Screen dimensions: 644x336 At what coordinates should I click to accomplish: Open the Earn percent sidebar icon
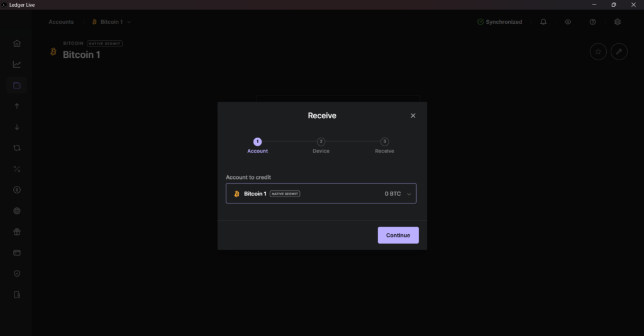(x=17, y=169)
